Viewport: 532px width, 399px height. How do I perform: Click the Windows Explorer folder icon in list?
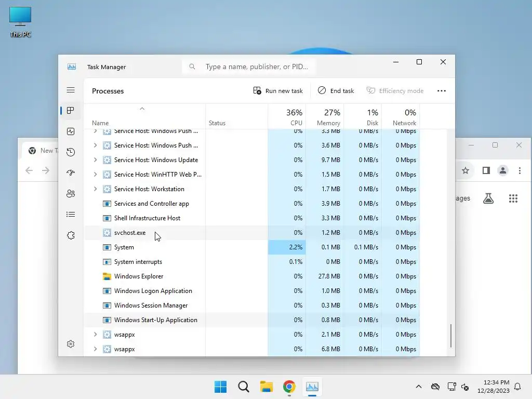pos(107,276)
